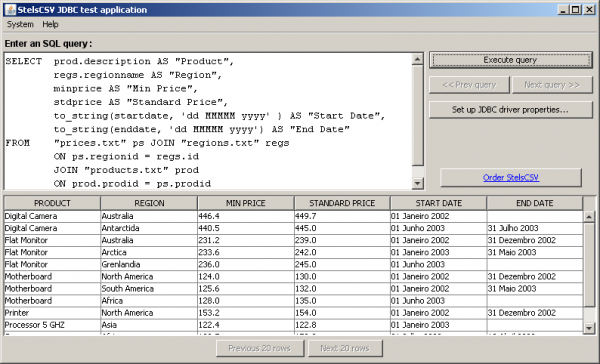Select the 31 Julho 2003 end date cell
Image resolution: width=600 pixels, height=364 pixels.
coord(535,229)
